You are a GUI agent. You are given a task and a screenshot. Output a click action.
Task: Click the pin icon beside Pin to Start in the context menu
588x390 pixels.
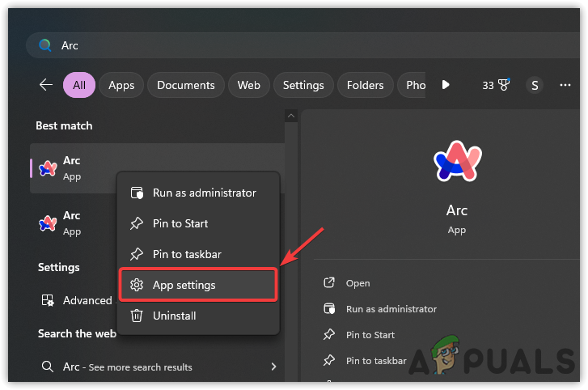[137, 223]
